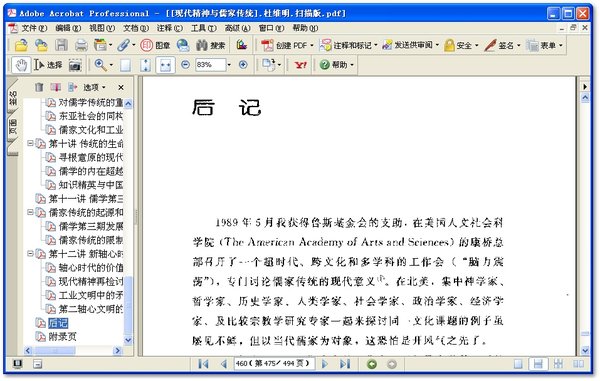Select the magnifier zoom-in tool
This screenshot has width=600, height=381.
(100, 65)
